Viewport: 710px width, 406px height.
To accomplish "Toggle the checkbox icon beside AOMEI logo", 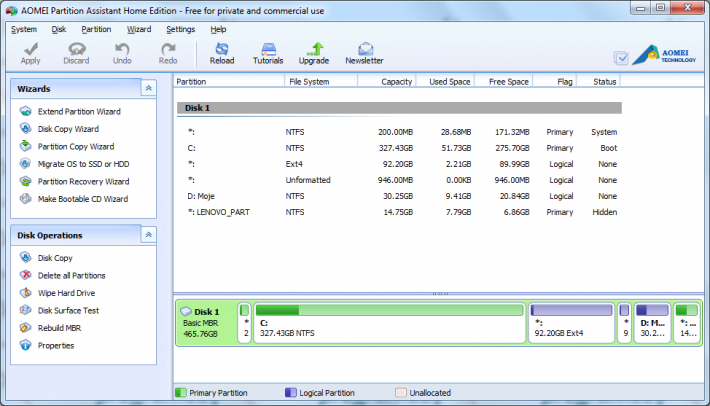I will [x=621, y=58].
